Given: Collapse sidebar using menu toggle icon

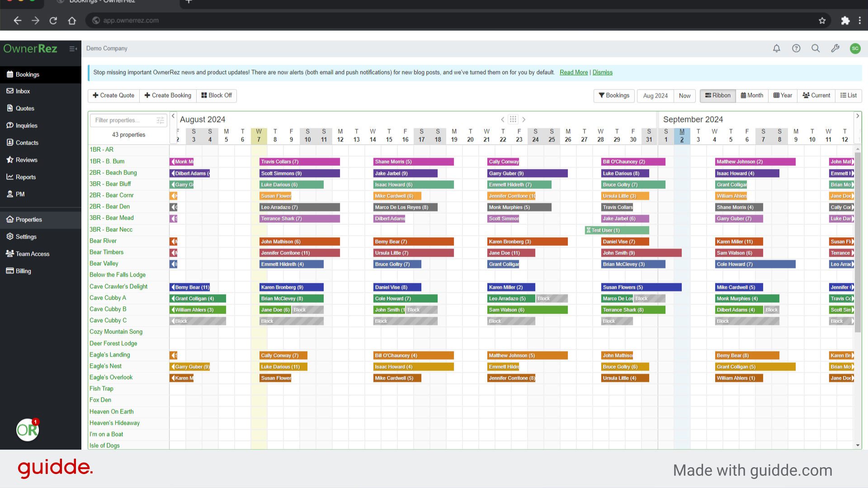Looking at the screenshot, I should 73,49.
